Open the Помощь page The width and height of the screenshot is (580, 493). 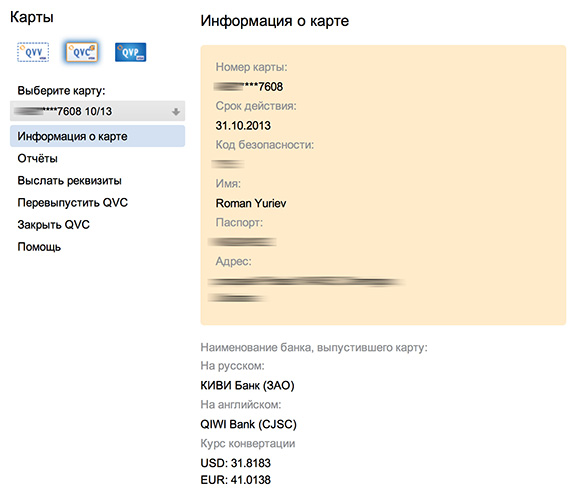tap(39, 247)
